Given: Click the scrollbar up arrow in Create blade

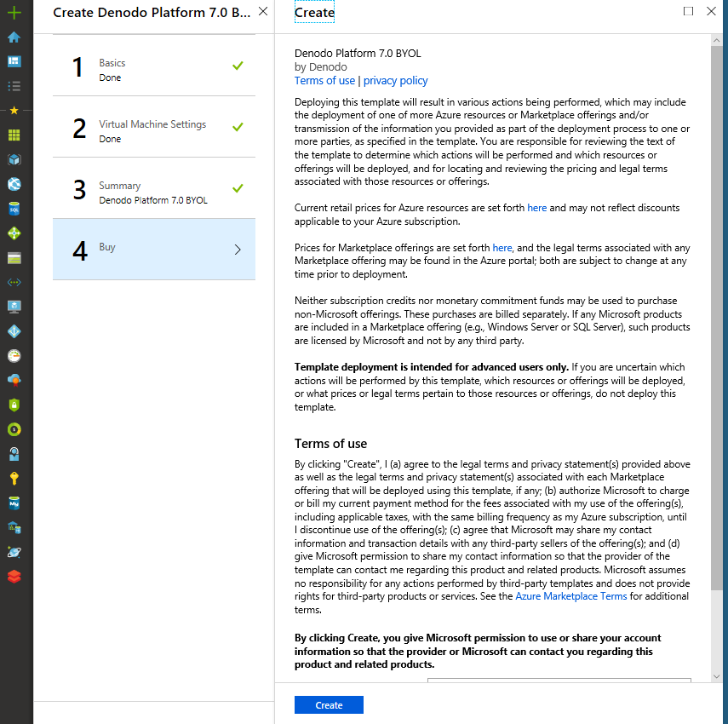Looking at the screenshot, I should click(716, 40).
